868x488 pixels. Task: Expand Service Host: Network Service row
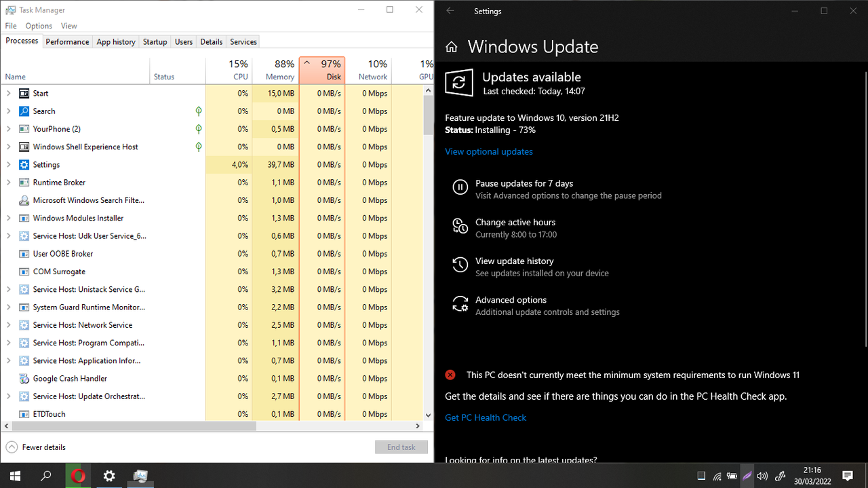click(x=8, y=325)
